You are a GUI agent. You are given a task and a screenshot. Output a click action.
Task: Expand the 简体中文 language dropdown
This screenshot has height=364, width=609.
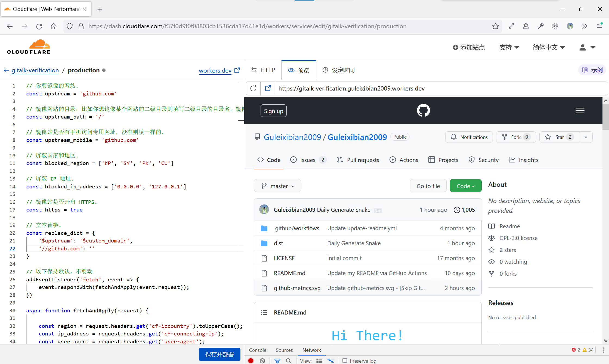549,47
